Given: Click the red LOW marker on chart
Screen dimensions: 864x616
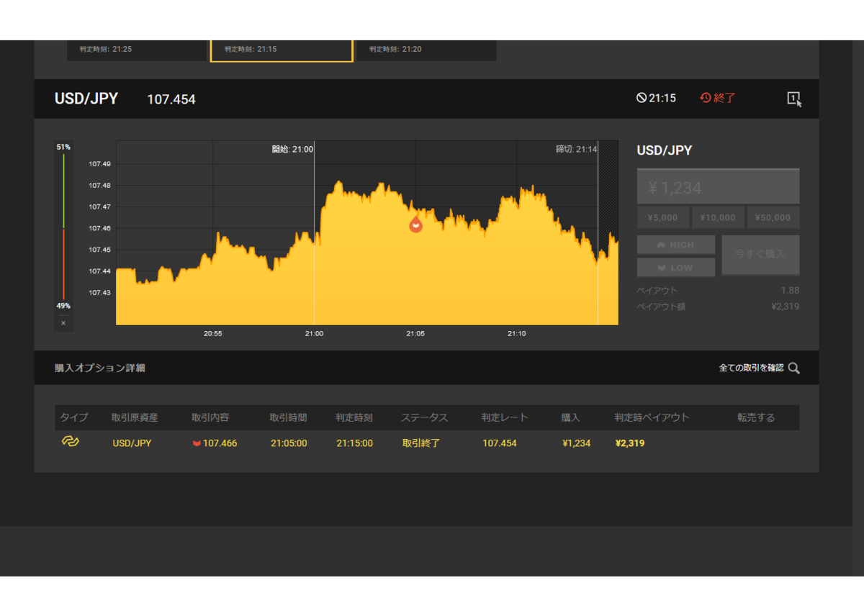Looking at the screenshot, I should tap(415, 225).
